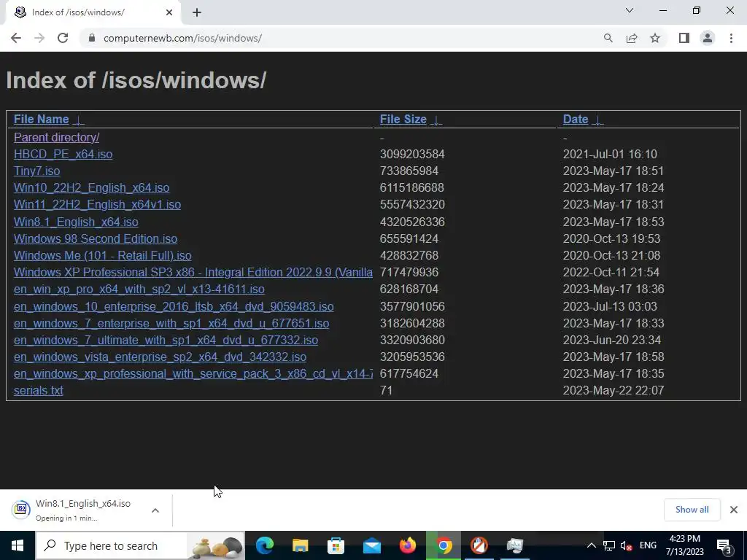Open clock showing 4:23 PM 7/13/2023
This screenshot has height=560, width=747.
tap(684, 545)
